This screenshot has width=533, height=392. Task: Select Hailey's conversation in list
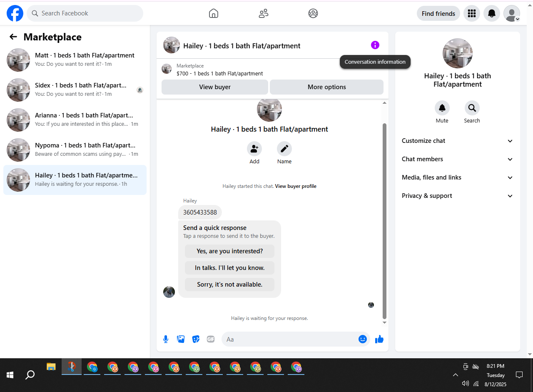(75, 180)
